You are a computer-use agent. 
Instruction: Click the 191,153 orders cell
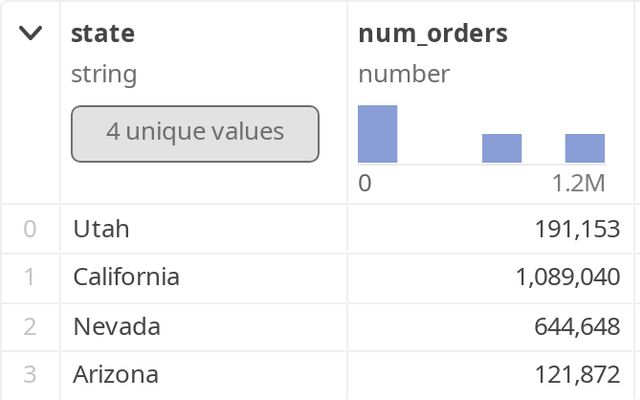(578, 229)
